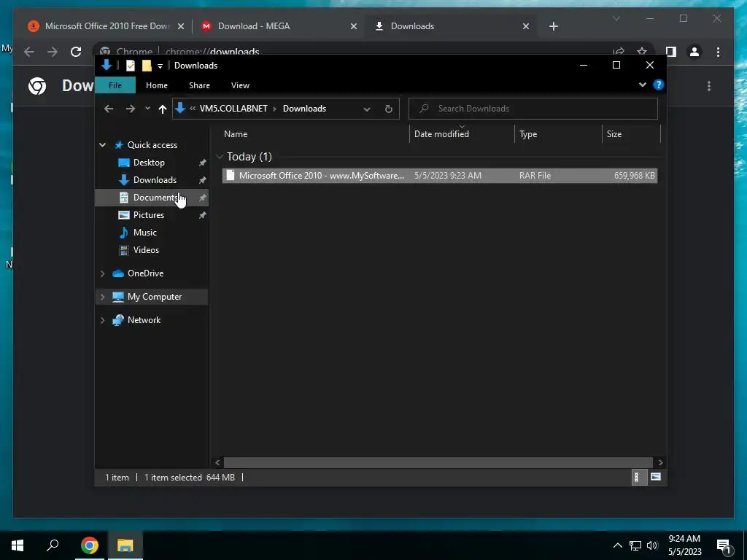The height and width of the screenshot is (560, 747).
Task: Expand the My Computer tree node
Action: point(102,297)
